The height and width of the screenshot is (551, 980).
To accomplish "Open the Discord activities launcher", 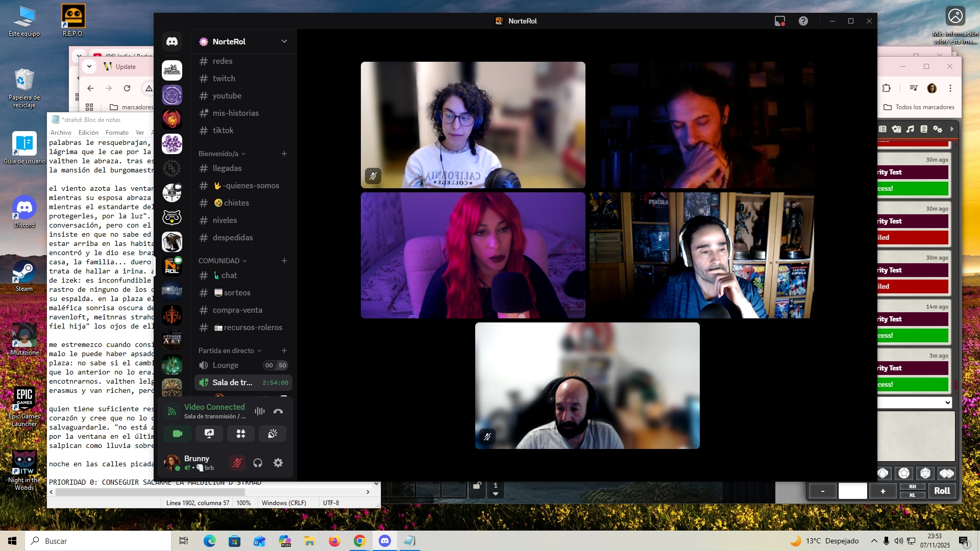I will tap(241, 434).
